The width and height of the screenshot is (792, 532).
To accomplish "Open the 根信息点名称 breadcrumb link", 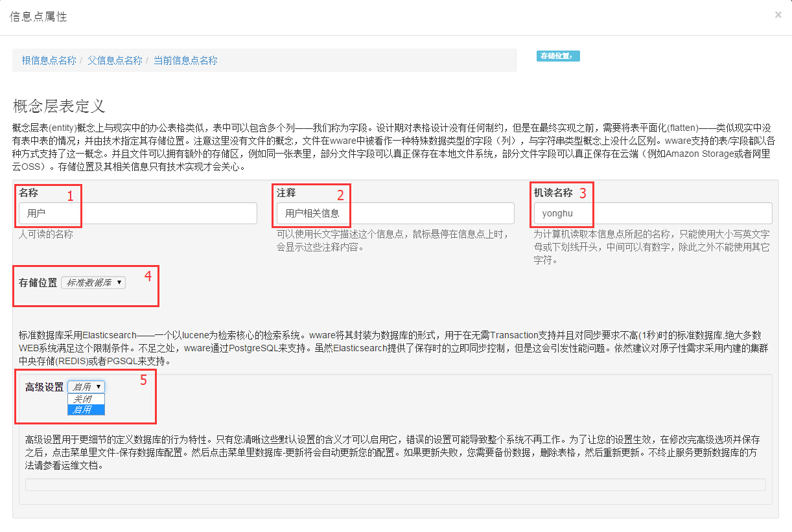I will pos(49,60).
